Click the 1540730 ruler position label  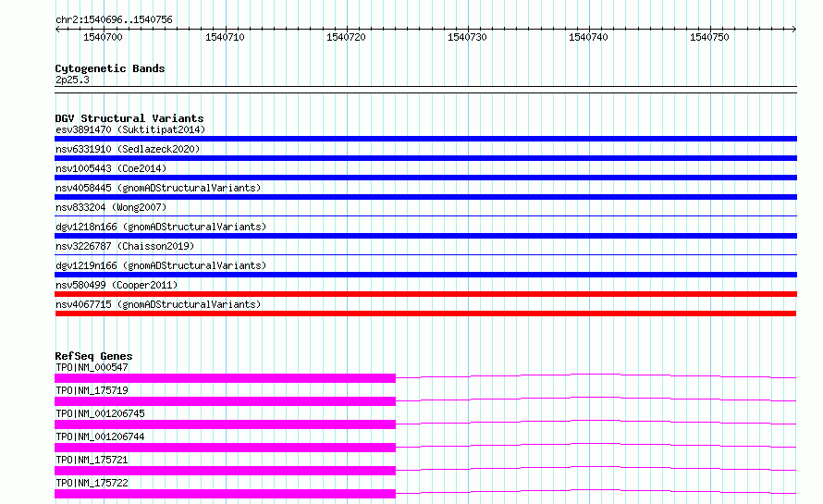coord(467,37)
